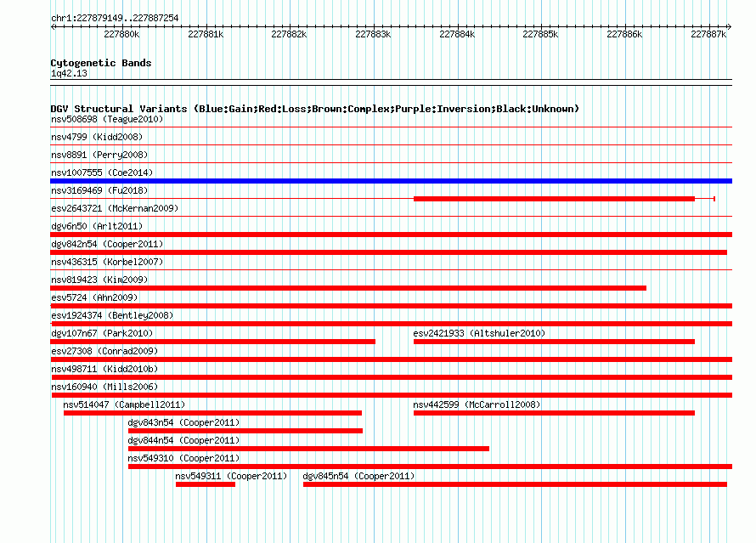Click the chr1:227879149..227887254 region label
This screenshot has height=543, width=756.
click(x=115, y=18)
